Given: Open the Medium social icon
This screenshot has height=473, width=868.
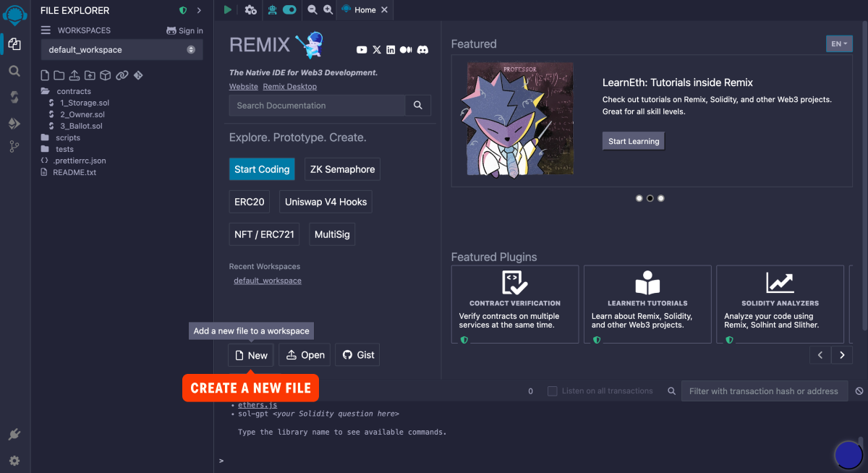Looking at the screenshot, I should (406, 50).
